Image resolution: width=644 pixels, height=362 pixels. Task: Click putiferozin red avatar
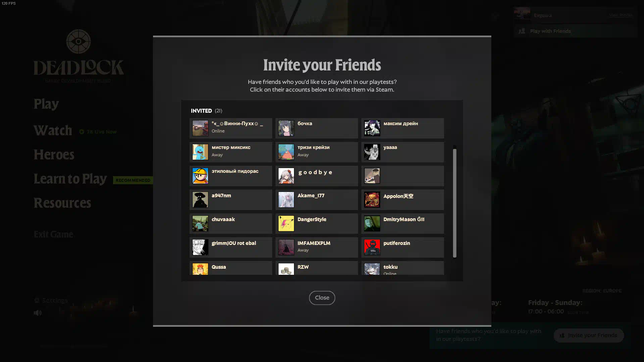coord(372,247)
